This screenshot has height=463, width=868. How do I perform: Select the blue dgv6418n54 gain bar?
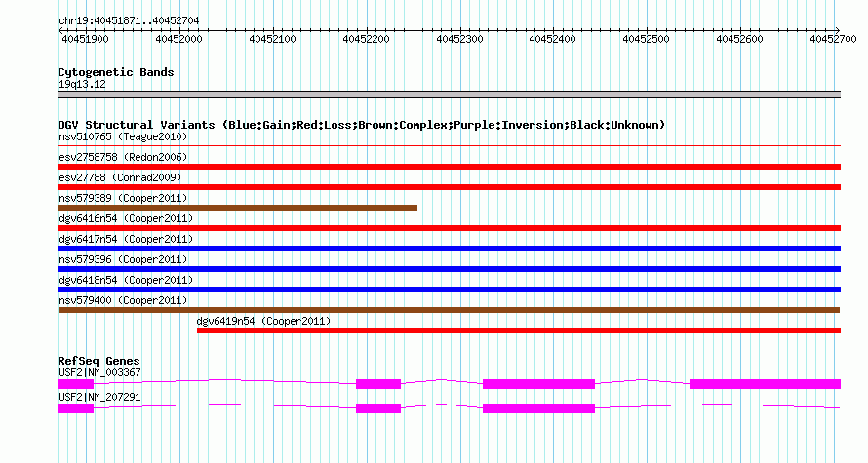449,289
